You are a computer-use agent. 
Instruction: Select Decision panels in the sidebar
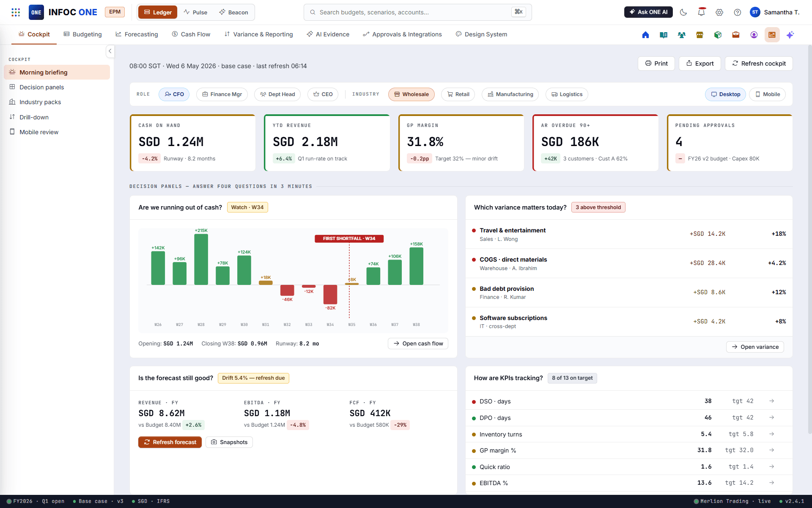[x=57, y=87]
